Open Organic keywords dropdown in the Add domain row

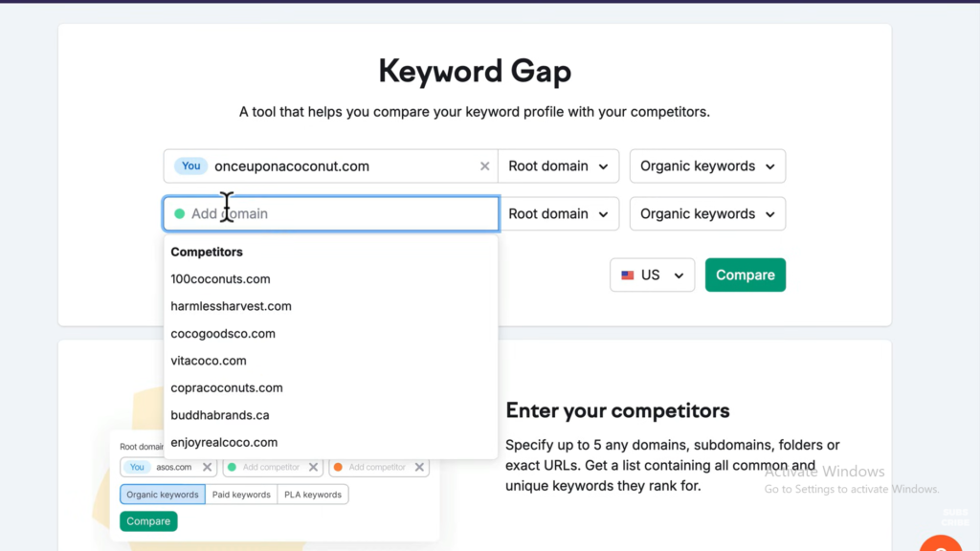pos(707,214)
